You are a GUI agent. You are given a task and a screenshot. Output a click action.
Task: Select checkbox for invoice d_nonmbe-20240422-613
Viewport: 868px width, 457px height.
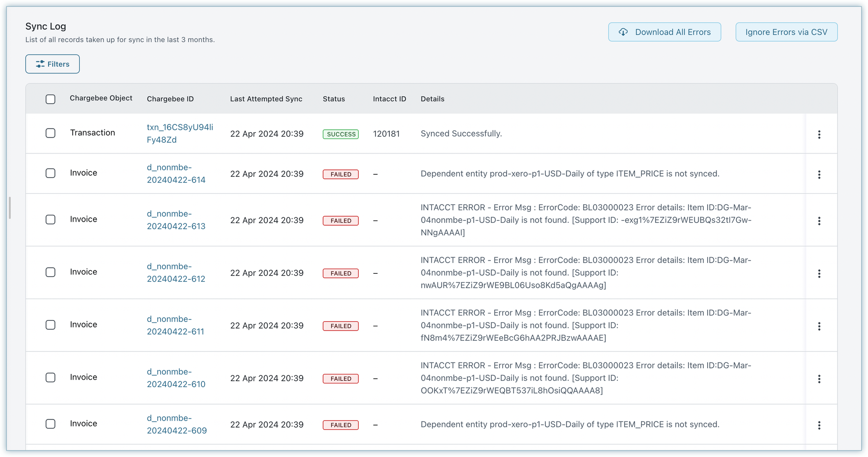click(50, 219)
